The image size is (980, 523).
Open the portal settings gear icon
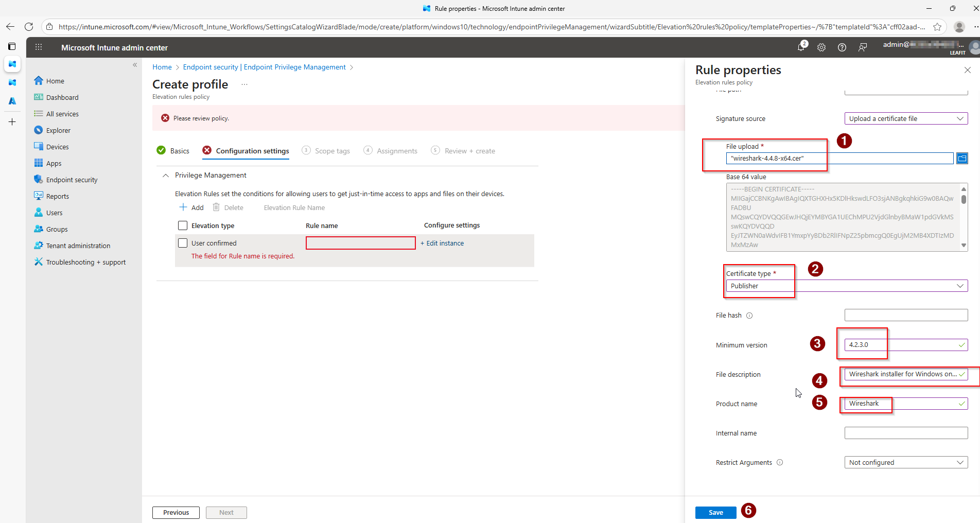point(821,47)
